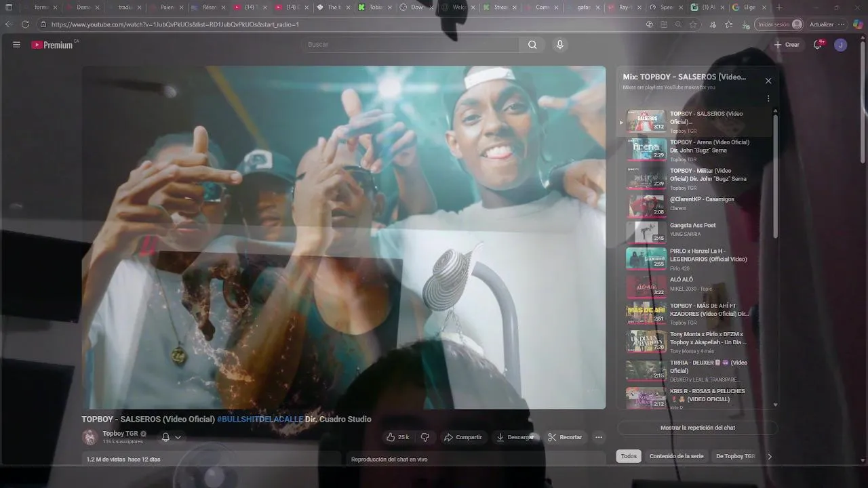The width and height of the screenshot is (868, 488).
Task: Show more filter chips with arrow
Action: coord(769,456)
